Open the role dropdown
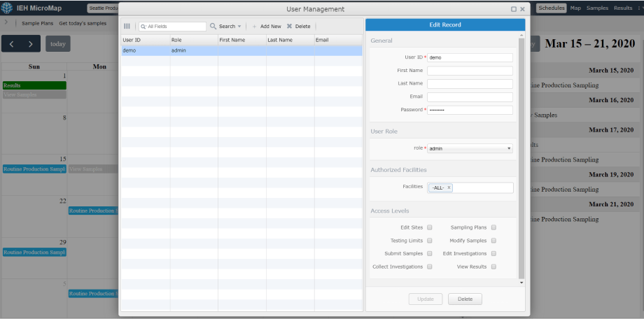 470,148
